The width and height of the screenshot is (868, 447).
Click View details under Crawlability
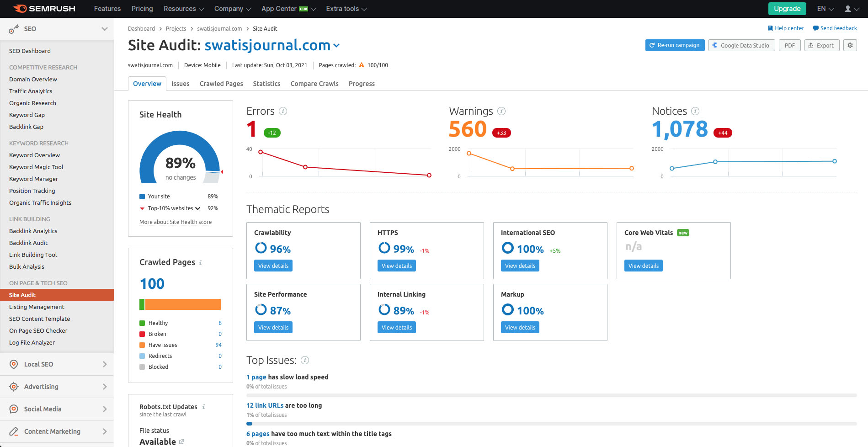coord(273,266)
